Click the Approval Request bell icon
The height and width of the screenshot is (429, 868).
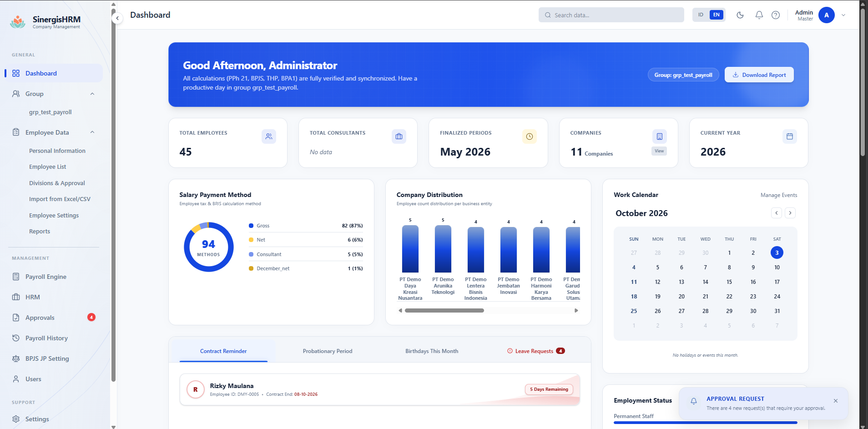click(x=694, y=401)
